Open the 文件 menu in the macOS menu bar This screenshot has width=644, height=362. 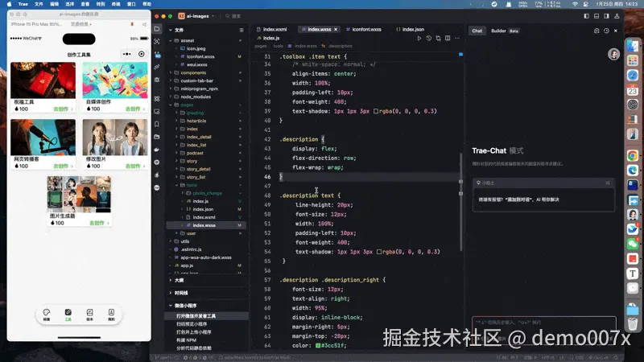tap(39, 4)
